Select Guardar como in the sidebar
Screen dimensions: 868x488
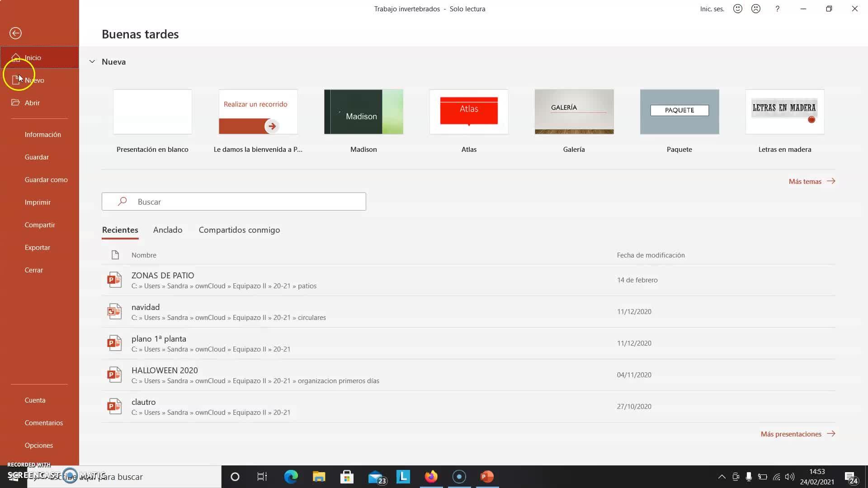click(46, 179)
